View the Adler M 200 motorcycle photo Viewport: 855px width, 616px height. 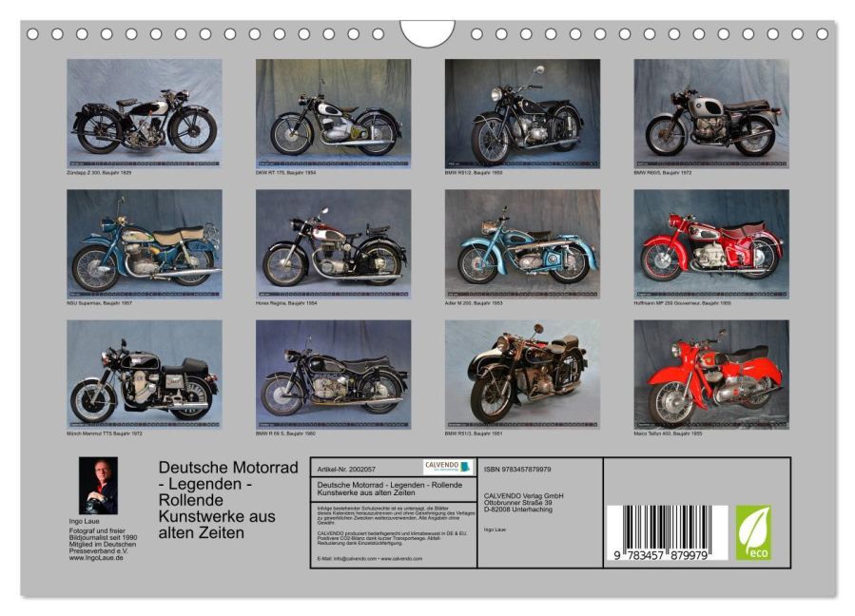tap(522, 243)
